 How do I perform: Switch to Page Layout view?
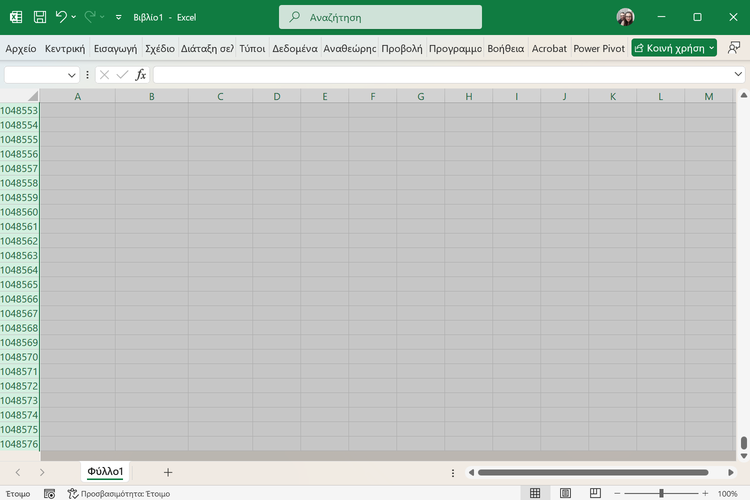565,493
